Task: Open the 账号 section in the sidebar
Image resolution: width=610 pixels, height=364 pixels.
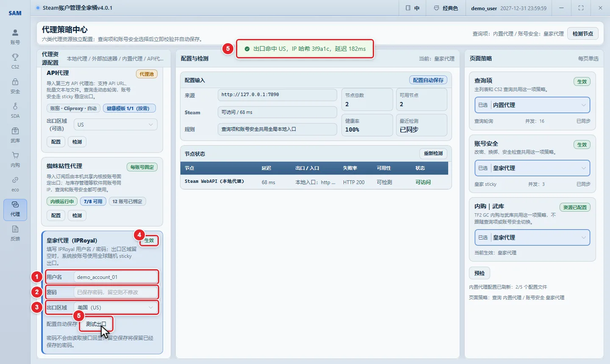Action: point(15,36)
